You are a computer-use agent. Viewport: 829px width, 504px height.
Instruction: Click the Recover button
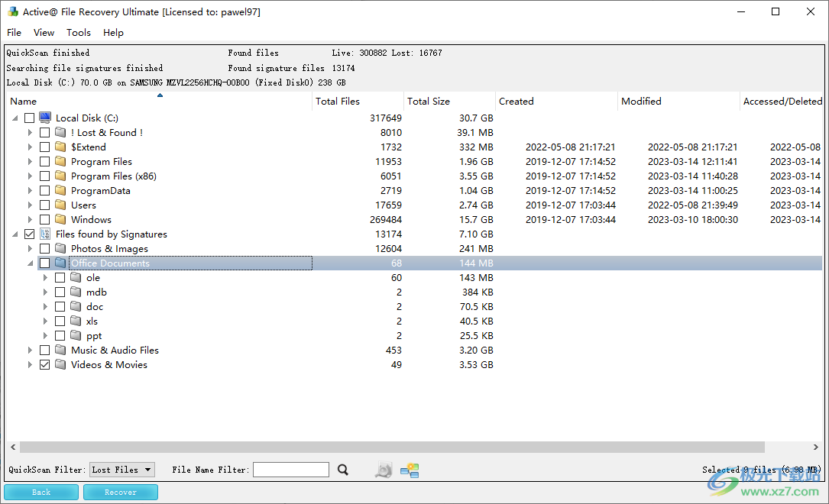121,492
